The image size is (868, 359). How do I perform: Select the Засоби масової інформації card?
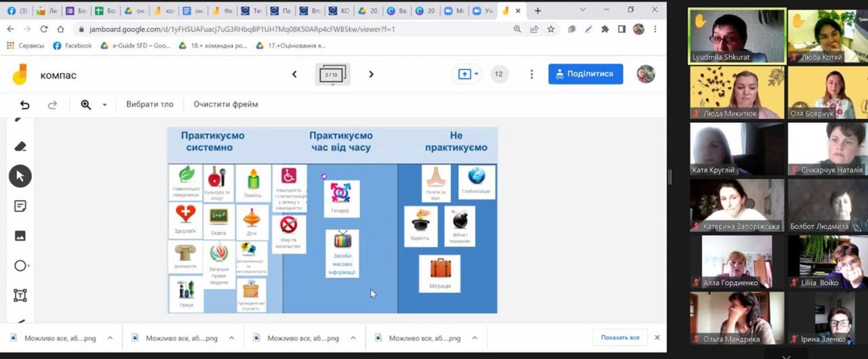[342, 253]
